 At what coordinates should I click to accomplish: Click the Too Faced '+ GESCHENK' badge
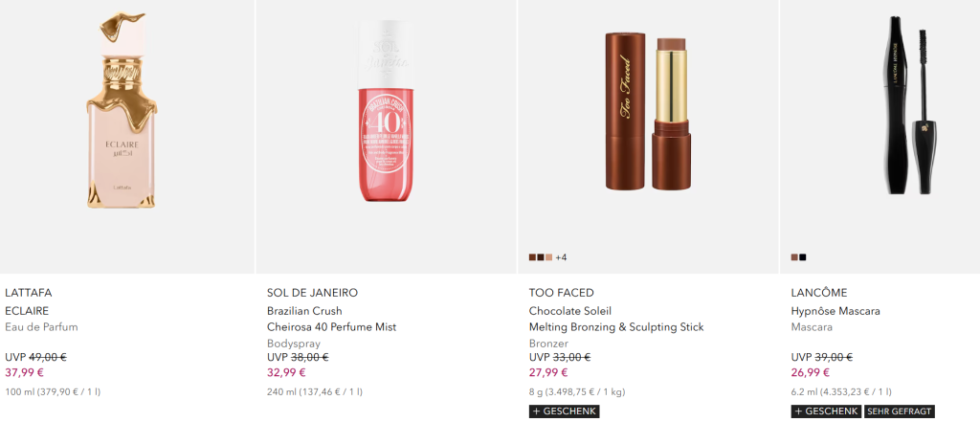tap(564, 411)
